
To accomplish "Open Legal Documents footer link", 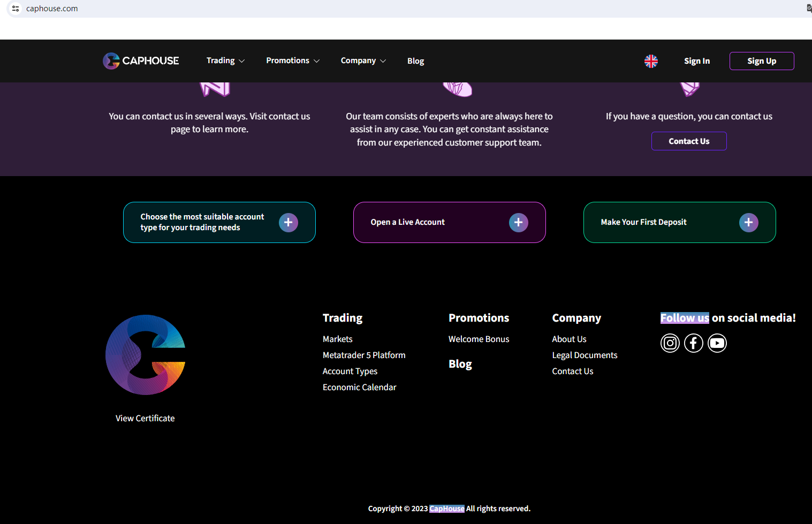I will coord(585,355).
